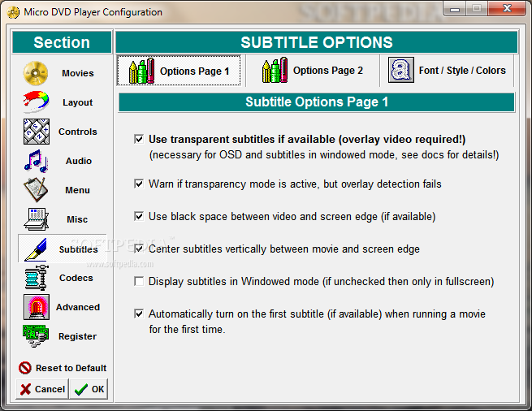Uncheck Center subtitles vertically option
This screenshot has height=411, width=532.
point(139,249)
